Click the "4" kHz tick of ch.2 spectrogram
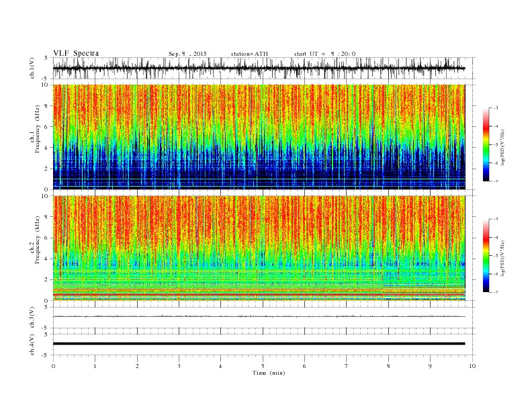 47,259
